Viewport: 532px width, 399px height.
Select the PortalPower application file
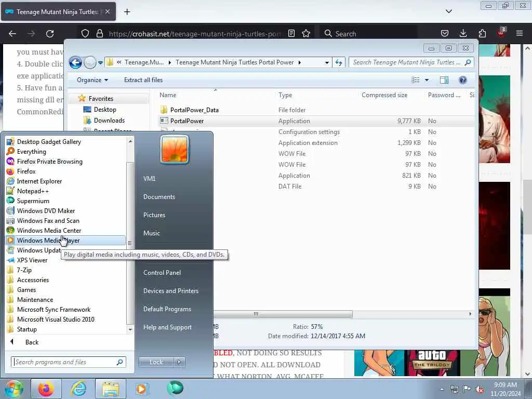[187, 121]
